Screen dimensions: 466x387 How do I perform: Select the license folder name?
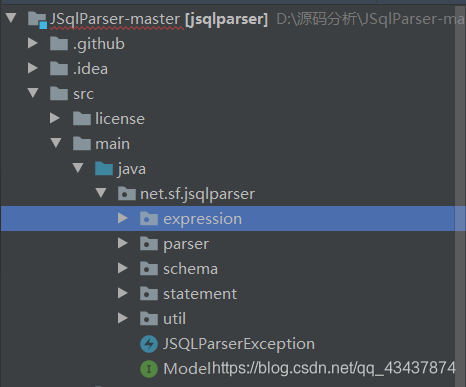[x=120, y=119]
